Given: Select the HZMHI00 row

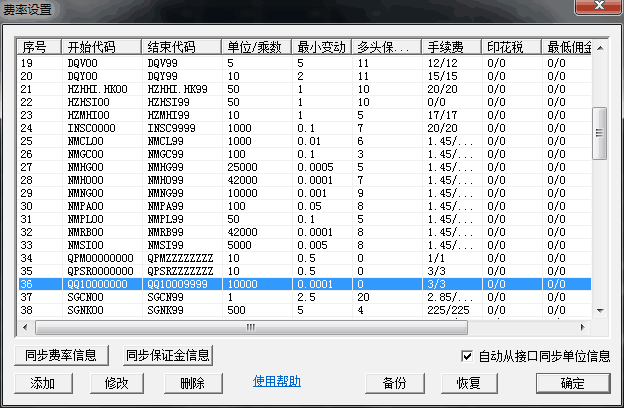Looking at the screenshot, I should [305, 115].
